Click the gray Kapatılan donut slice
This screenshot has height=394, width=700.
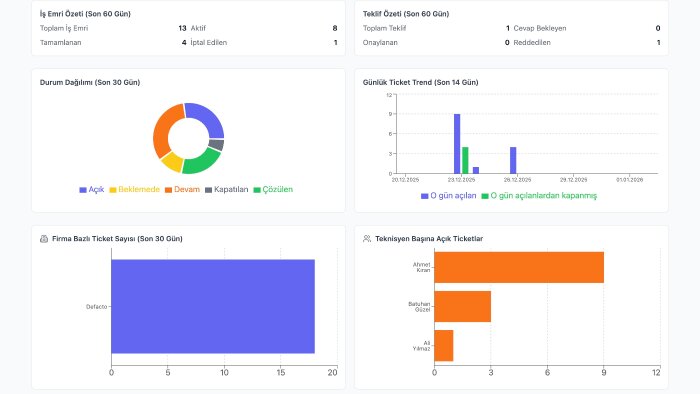[217, 145]
